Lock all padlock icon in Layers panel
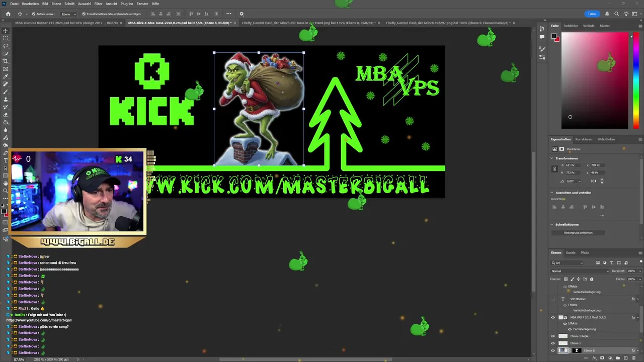 click(592, 279)
